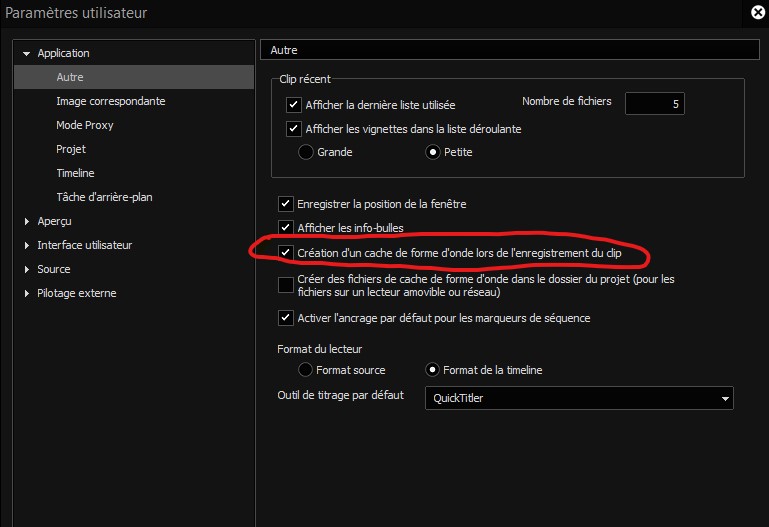
Task: Close the Paramètres utilisateur dialog
Action: tap(757, 13)
